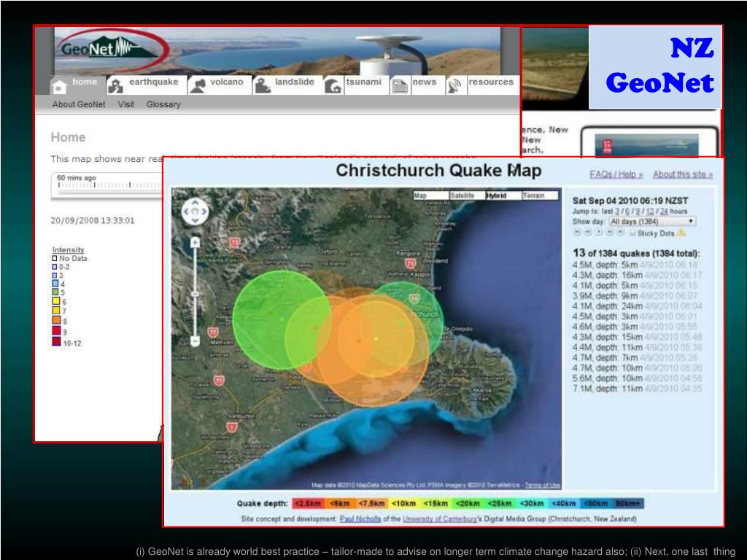Click the landslide icon beside landslide tab

click(262, 86)
